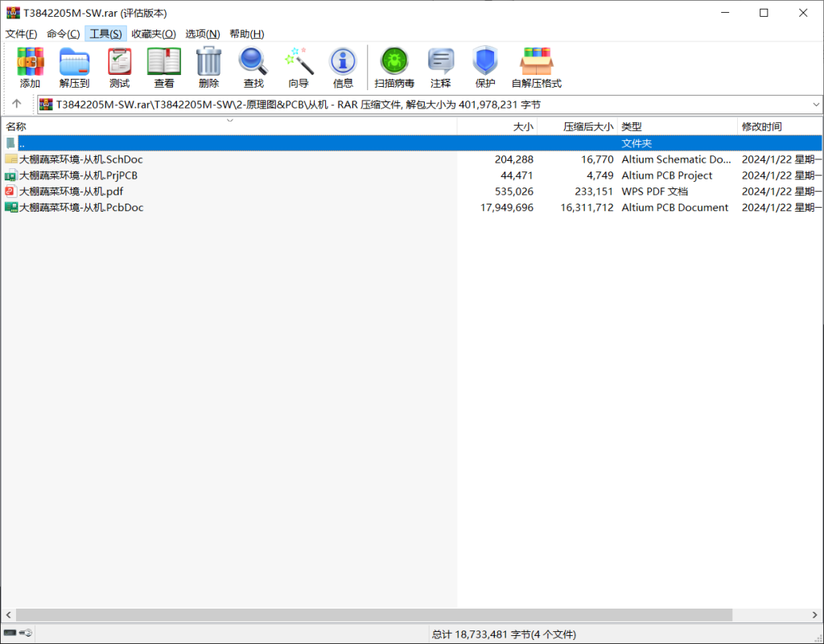Screen dimensions: 824x644
Task: Go up one folder with arrow button
Action: (x=16, y=105)
